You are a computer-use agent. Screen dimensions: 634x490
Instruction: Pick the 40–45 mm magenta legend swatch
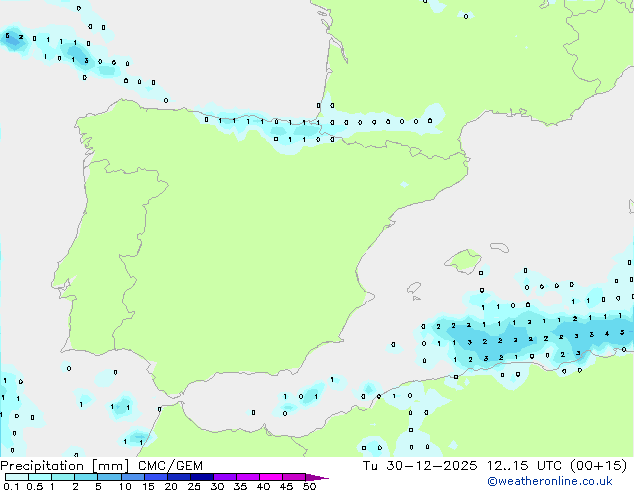tap(271, 477)
